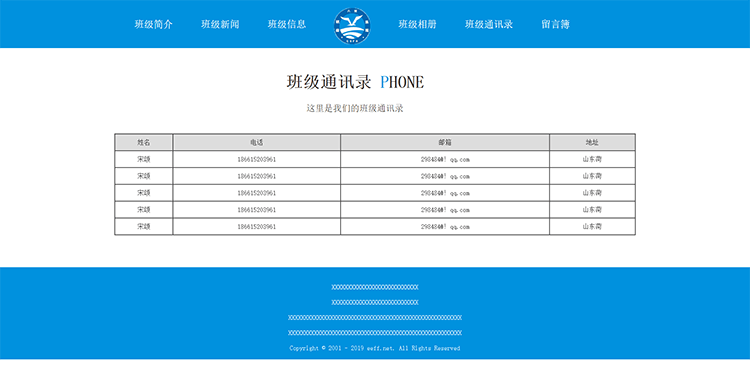This screenshot has width=750, height=369.
Task: Select 班级通讯录 in the navigation bar
Action: 489,24
